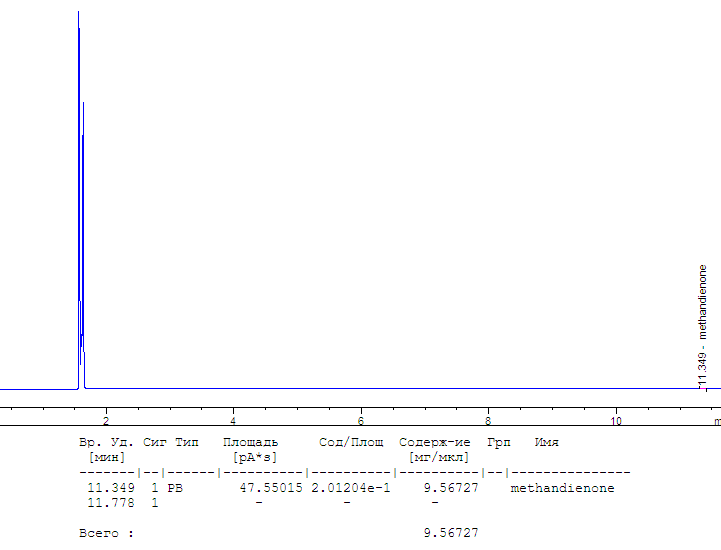Viewport: 721px width, 550px height.
Task: Select the vertical '11.349 - methandienone' peak label
Action: click(703, 325)
